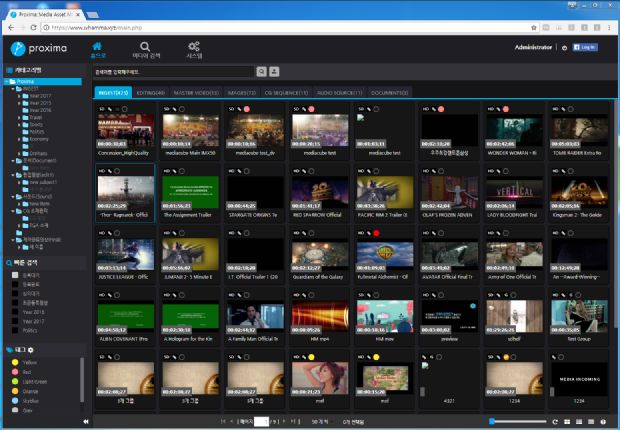
Task: Click edit pencil icon on PACIFIC RIM 2 clip
Action: pos(369,171)
